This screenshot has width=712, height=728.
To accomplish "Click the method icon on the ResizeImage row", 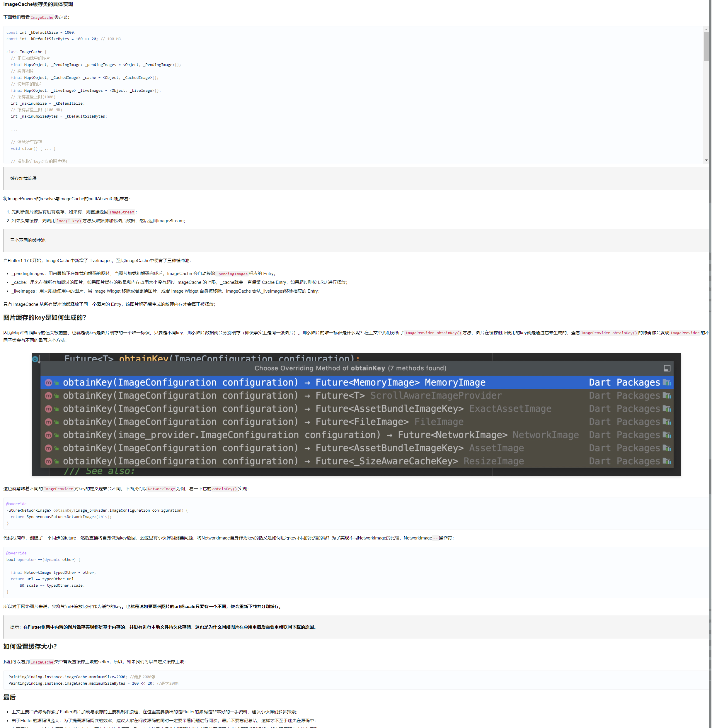I will click(49, 461).
